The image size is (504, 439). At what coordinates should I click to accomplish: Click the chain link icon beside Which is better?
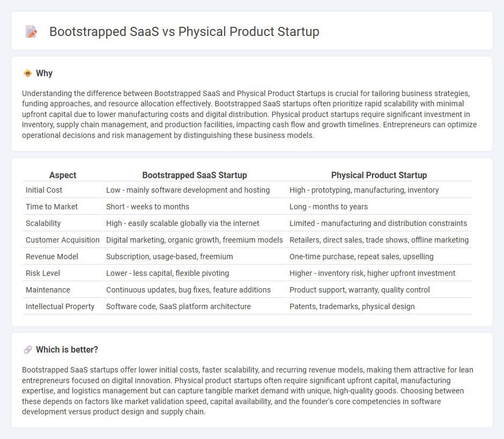point(28,349)
